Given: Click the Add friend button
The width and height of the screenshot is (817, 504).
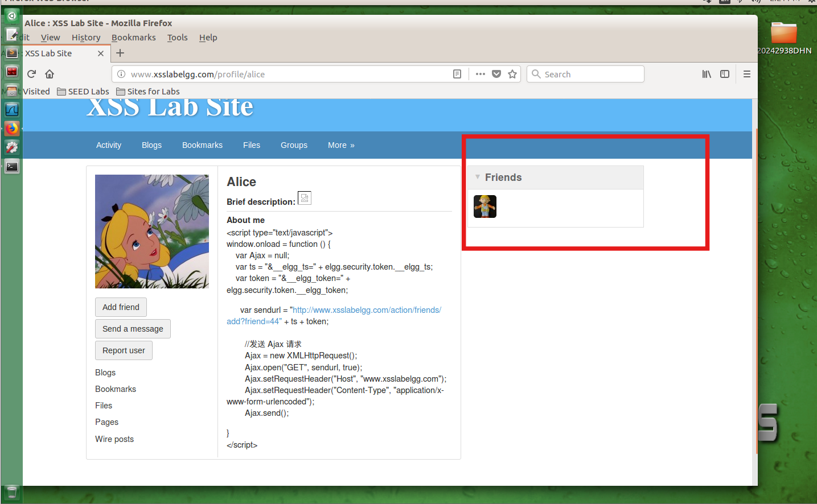Looking at the screenshot, I should coord(121,307).
